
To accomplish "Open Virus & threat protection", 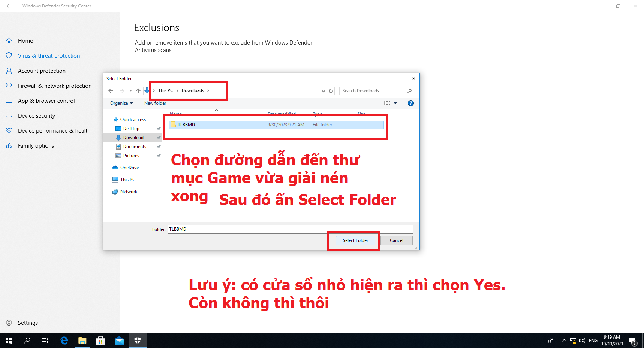I will (x=49, y=56).
